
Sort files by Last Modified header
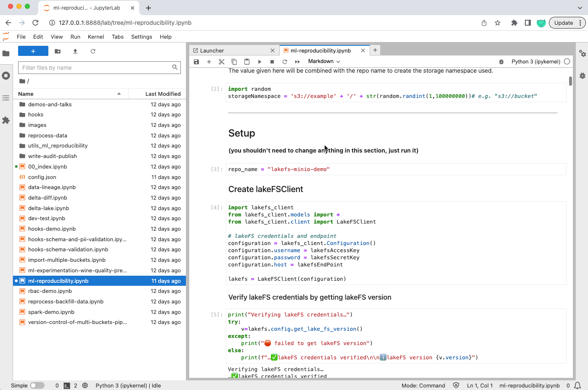(157, 94)
